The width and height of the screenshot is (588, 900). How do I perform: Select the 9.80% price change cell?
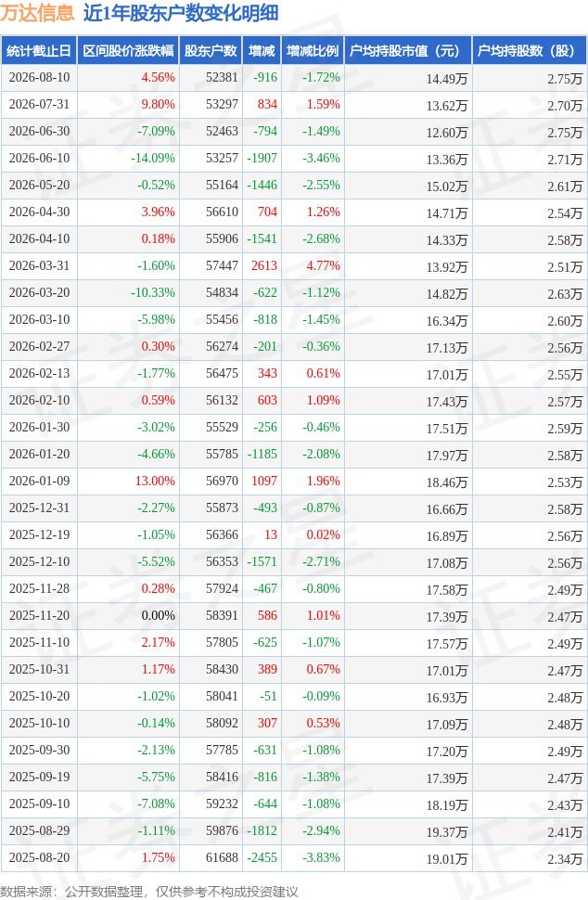[x=159, y=105]
